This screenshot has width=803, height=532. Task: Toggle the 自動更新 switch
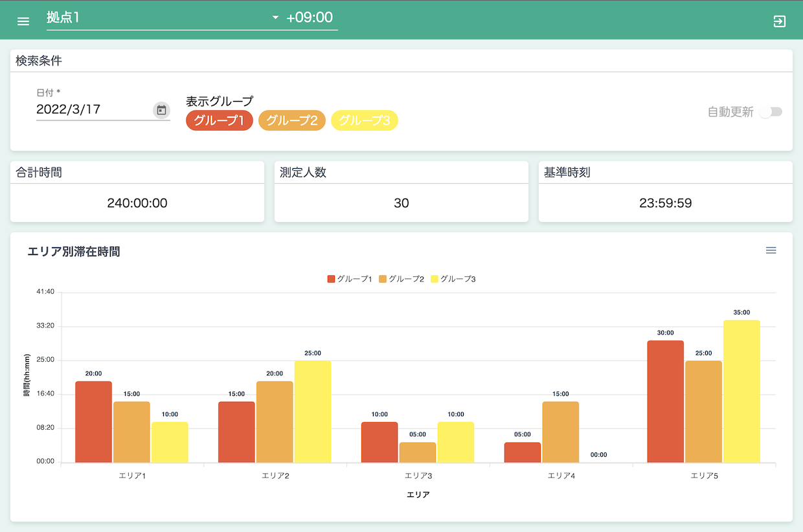[x=771, y=112]
